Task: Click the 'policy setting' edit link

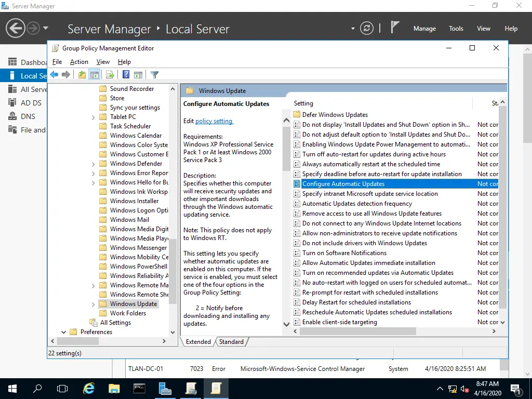Action: tap(214, 121)
